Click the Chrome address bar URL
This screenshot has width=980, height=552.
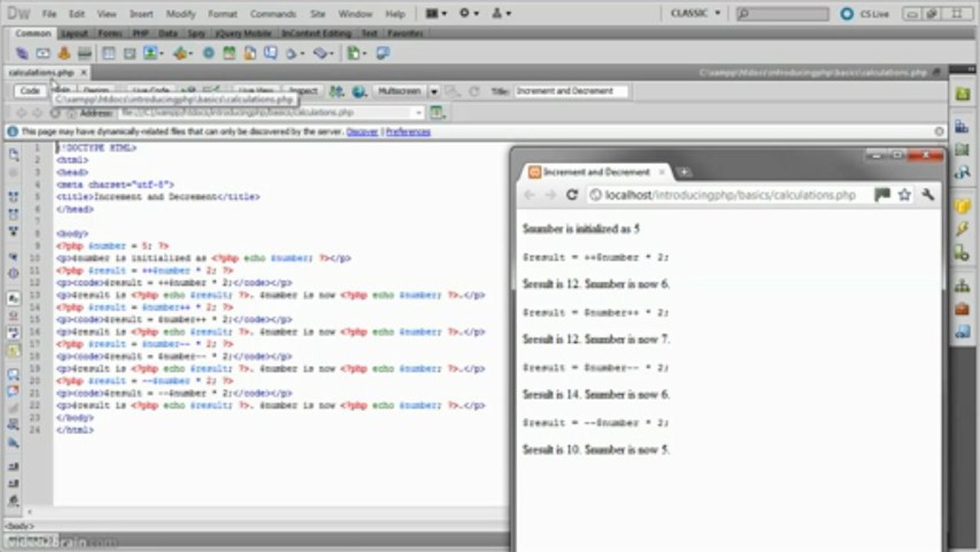tap(730, 195)
